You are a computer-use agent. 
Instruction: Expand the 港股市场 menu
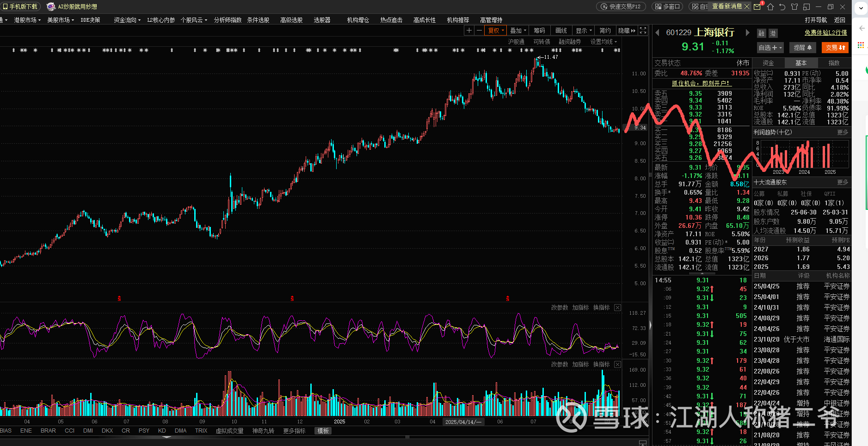pyautogui.click(x=27, y=20)
